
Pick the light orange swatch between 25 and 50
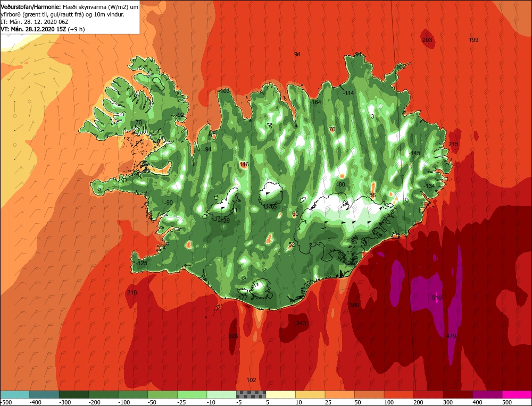(x=339, y=394)
